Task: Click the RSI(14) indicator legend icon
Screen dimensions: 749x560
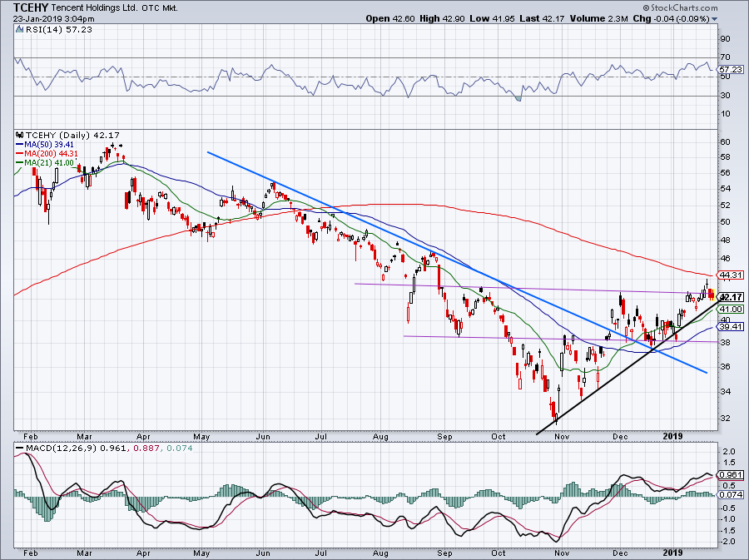Action: click(x=19, y=30)
